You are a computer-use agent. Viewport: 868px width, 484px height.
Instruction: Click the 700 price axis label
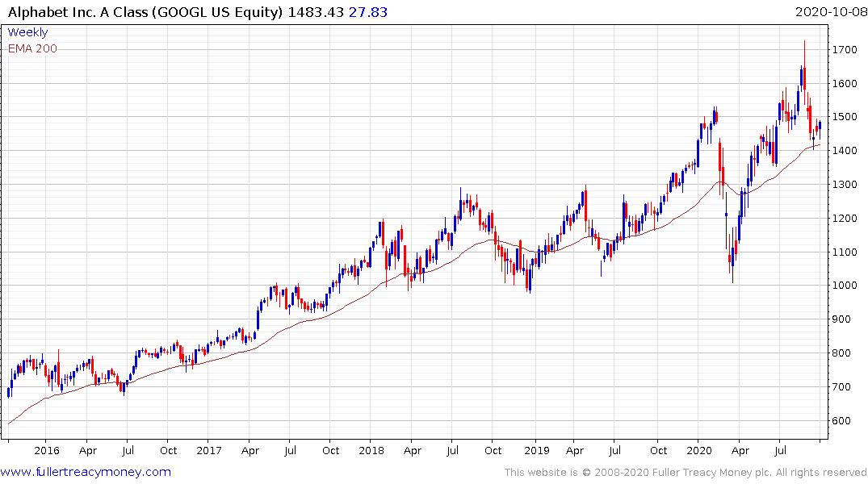(841, 387)
